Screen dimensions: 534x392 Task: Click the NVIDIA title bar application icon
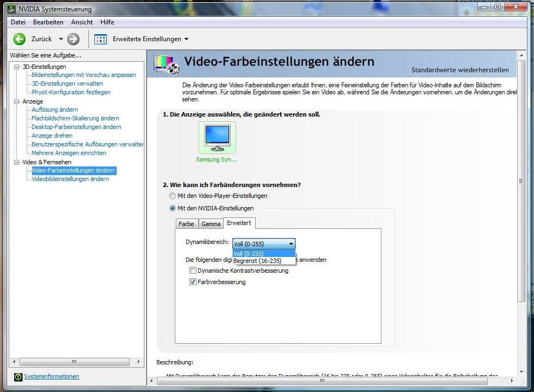(x=11, y=9)
